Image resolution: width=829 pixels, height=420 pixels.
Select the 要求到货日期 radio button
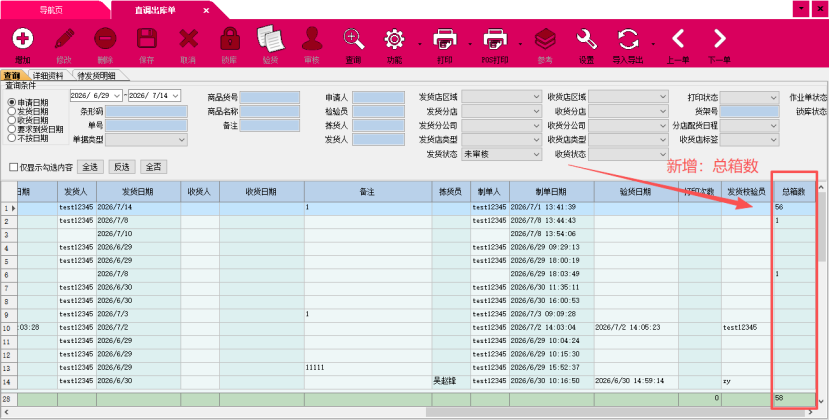click(11, 129)
